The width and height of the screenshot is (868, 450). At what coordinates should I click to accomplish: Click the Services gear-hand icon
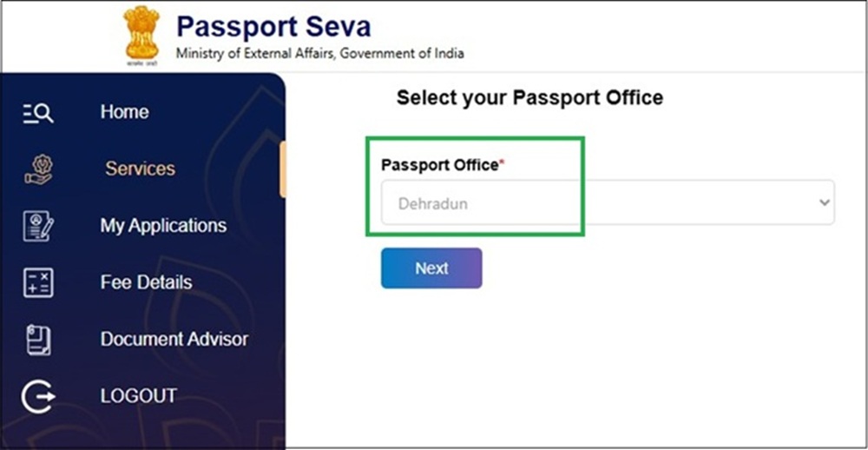point(38,169)
